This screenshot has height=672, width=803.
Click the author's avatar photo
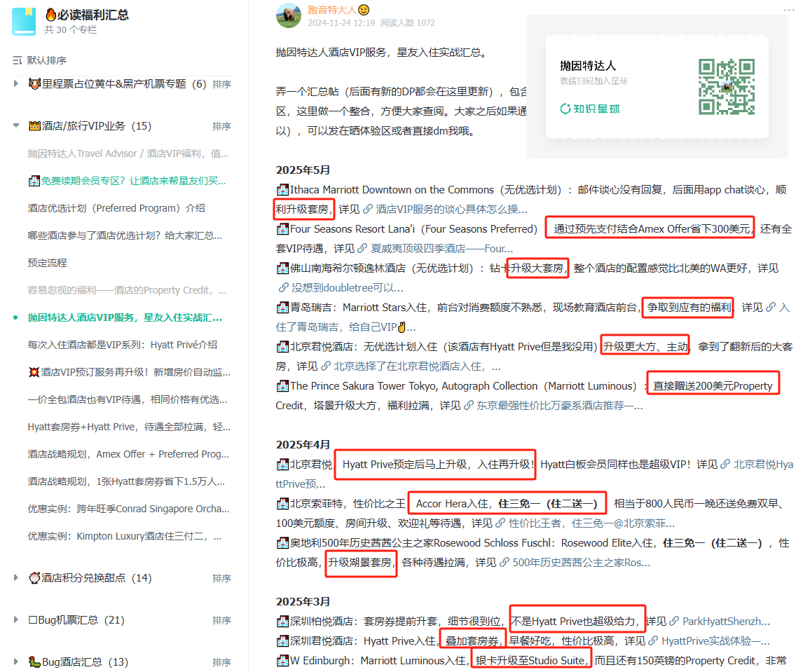click(x=288, y=15)
